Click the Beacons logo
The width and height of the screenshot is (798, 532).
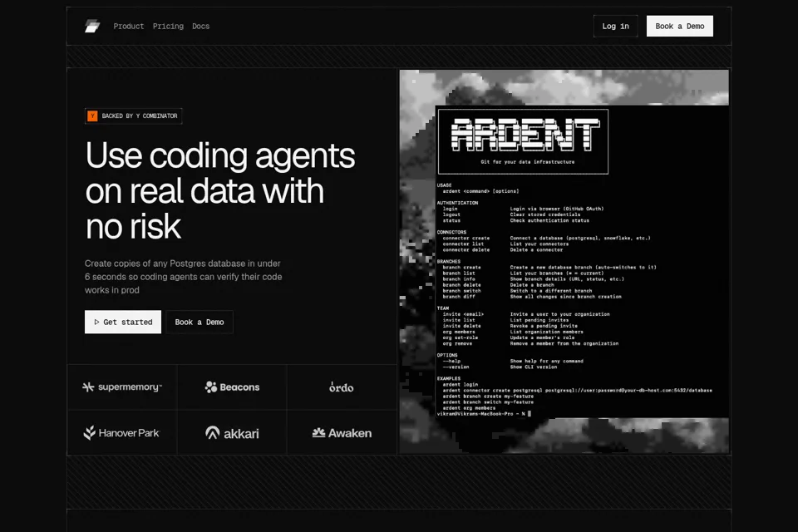tap(232, 387)
